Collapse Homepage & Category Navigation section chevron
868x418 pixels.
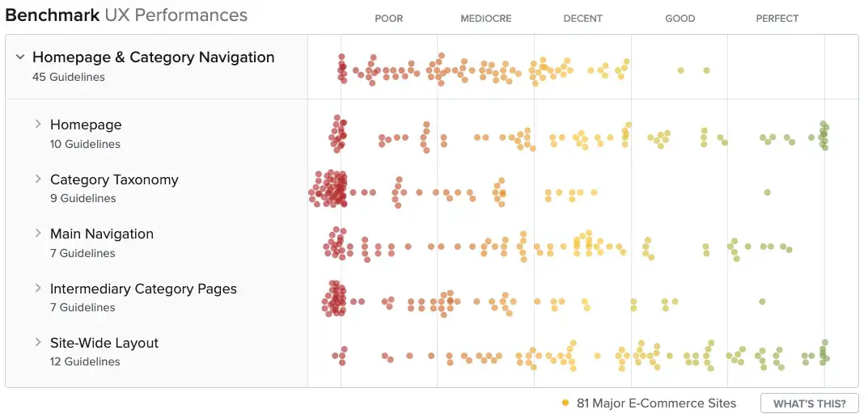pos(20,57)
